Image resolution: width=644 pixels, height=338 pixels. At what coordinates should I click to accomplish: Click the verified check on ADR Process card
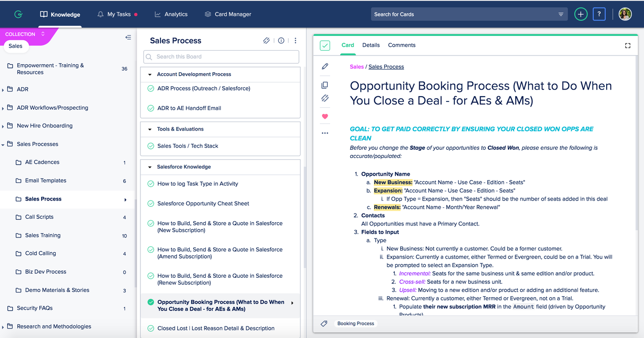coord(151,89)
